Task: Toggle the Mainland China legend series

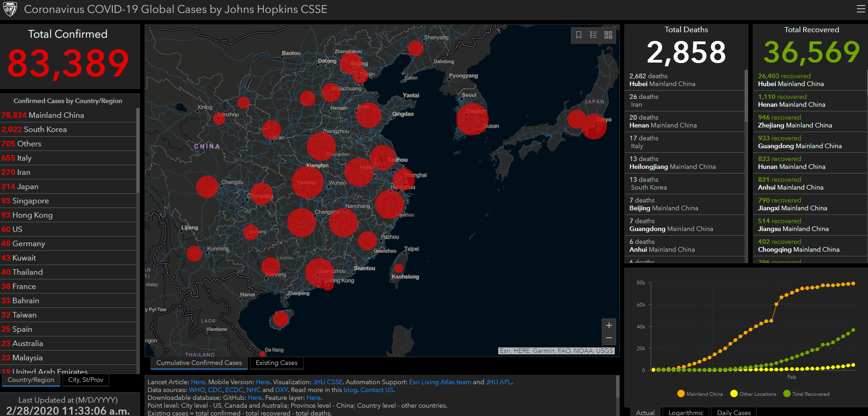Action: (x=700, y=394)
